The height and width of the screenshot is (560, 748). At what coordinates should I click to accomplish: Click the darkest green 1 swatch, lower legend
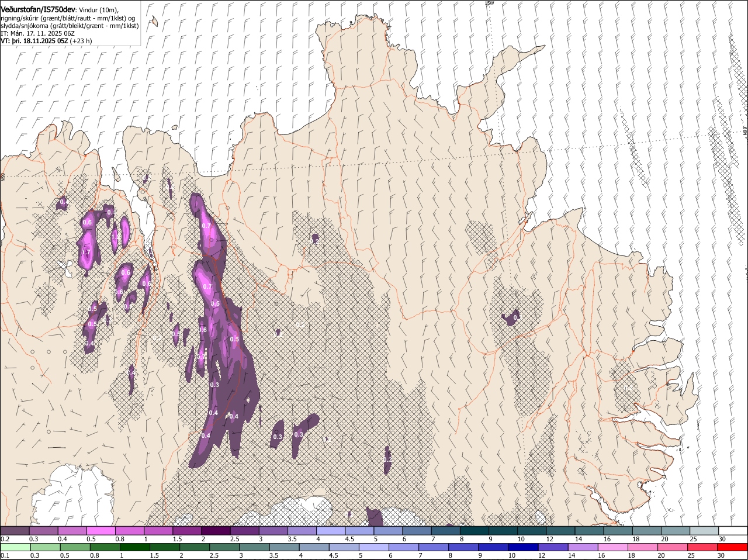[135, 547]
